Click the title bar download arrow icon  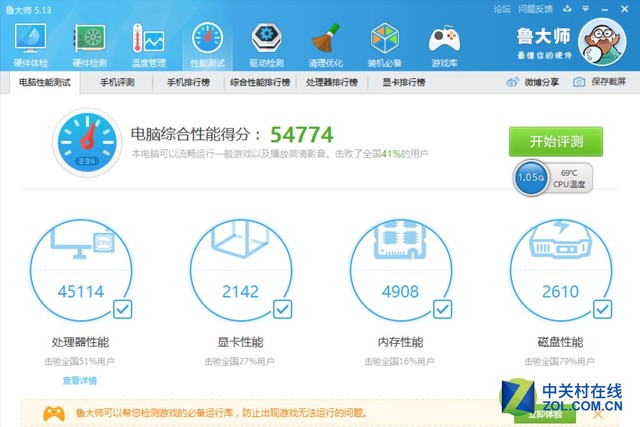[567, 9]
